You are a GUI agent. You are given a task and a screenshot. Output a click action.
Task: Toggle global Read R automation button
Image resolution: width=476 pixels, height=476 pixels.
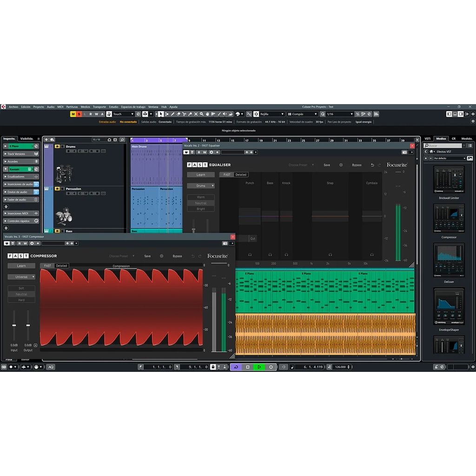(x=91, y=114)
